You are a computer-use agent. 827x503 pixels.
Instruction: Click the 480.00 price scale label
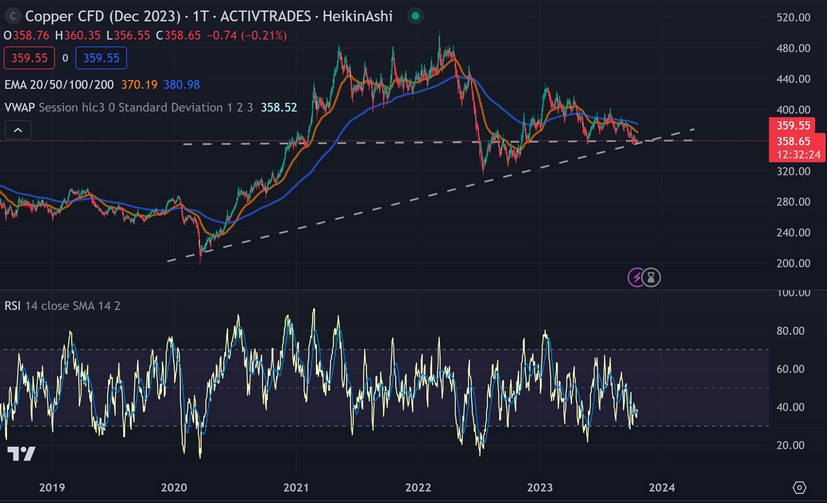tap(793, 48)
